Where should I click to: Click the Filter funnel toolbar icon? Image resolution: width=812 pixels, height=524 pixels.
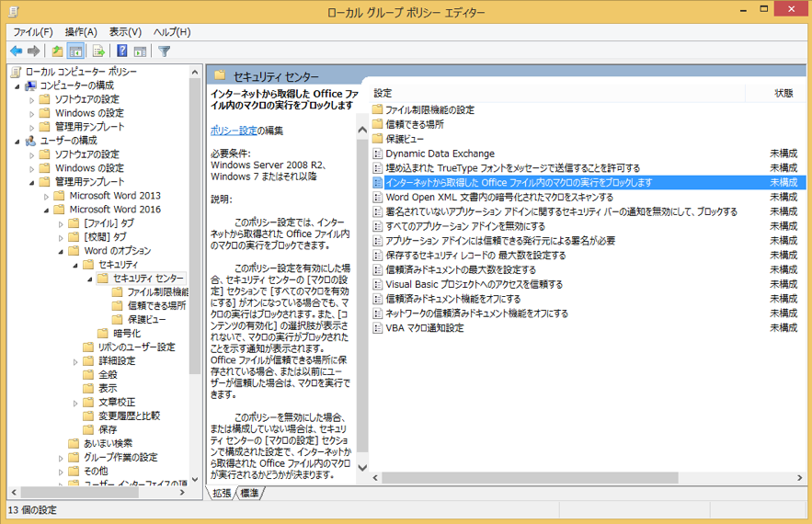click(164, 51)
